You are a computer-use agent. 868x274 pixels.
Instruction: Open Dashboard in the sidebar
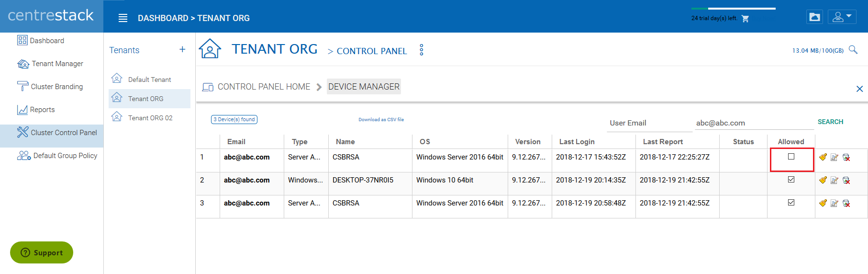point(52,41)
